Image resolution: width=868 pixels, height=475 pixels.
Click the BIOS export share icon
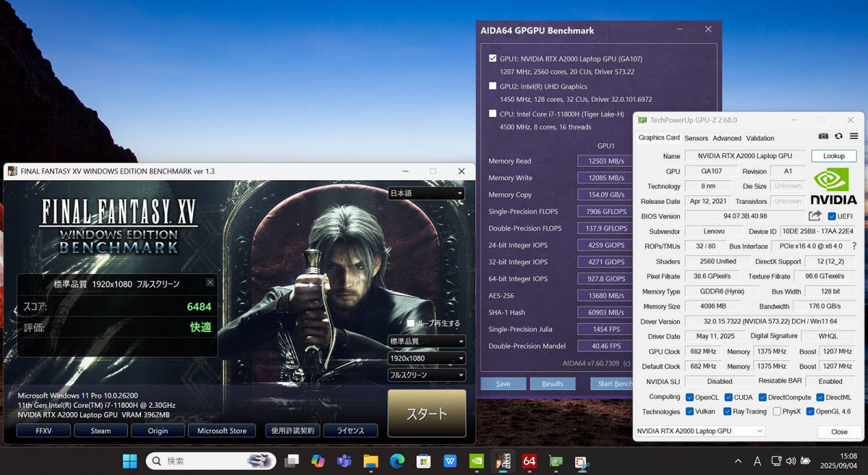point(814,216)
